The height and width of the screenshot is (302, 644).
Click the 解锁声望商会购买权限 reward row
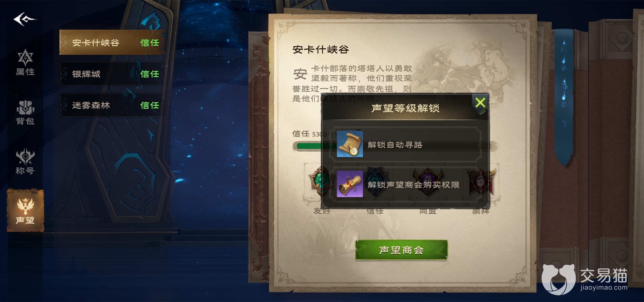(x=405, y=184)
